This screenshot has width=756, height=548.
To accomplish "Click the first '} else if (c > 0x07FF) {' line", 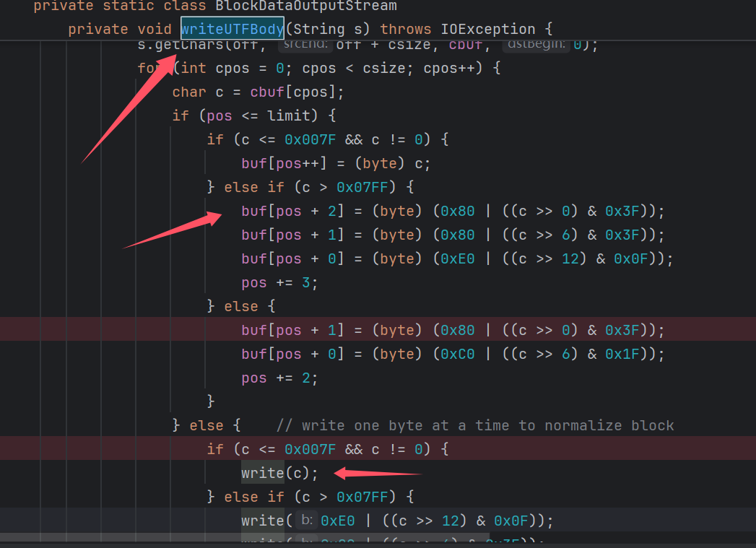I will 310,187.
